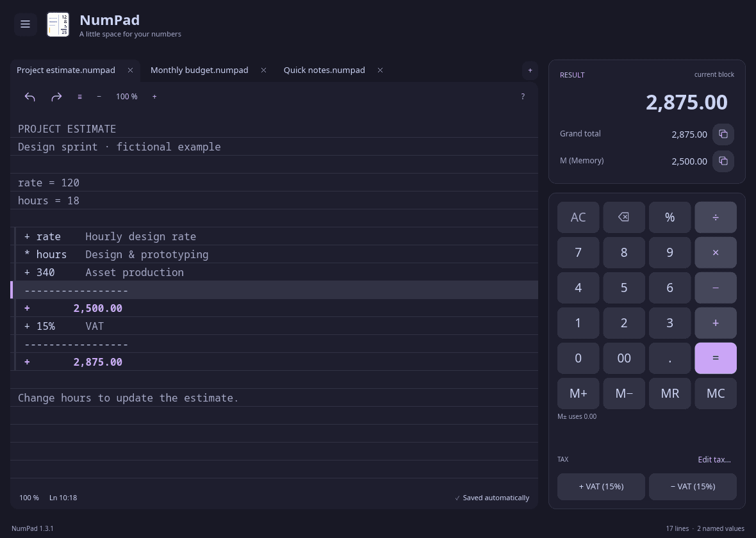Apply − VAT (15%)

point(693,486)
